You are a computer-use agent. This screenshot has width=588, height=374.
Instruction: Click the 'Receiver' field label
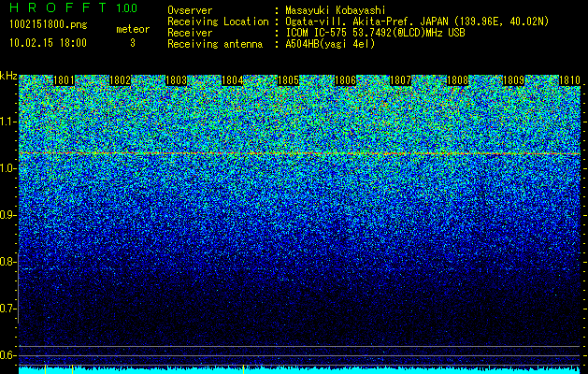click(190, 33)
